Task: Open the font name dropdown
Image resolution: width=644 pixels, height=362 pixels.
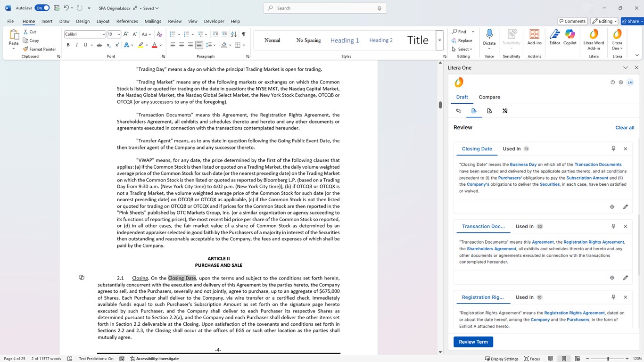Action: (x=104, y=34)
